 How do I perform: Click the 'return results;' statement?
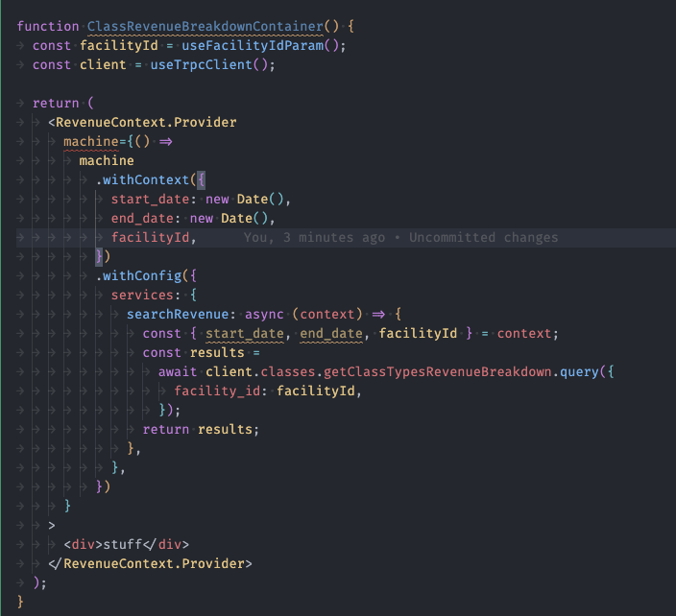[x=201, y=429]
